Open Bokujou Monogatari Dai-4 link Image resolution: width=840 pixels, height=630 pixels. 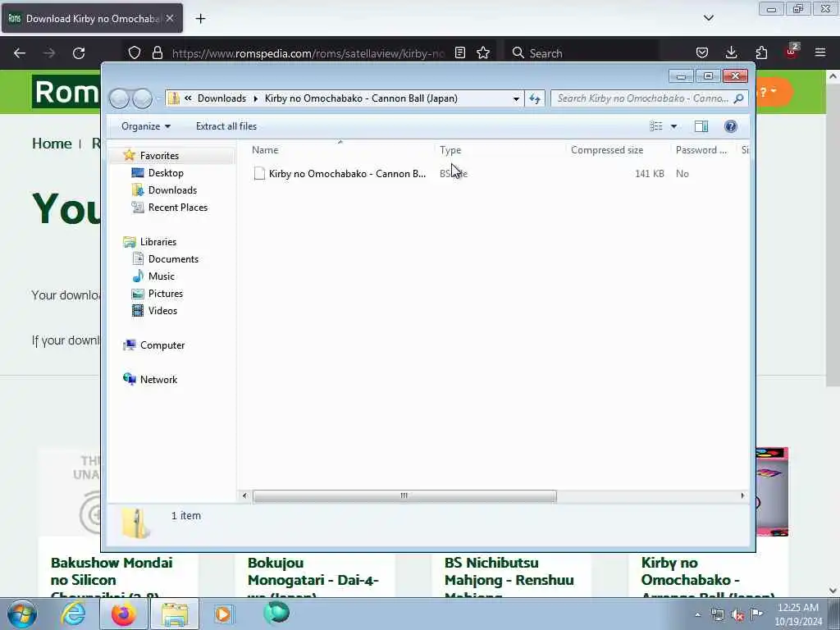point(313,577)
